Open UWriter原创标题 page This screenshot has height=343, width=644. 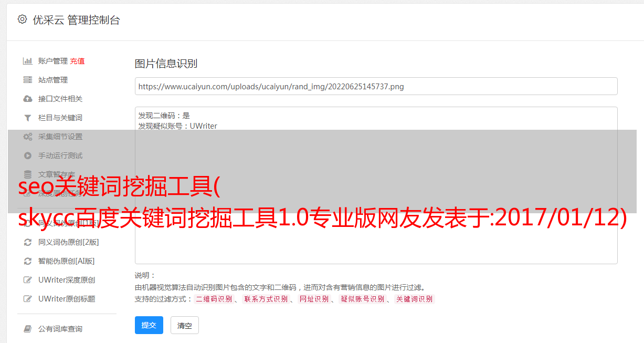[67, 299]
